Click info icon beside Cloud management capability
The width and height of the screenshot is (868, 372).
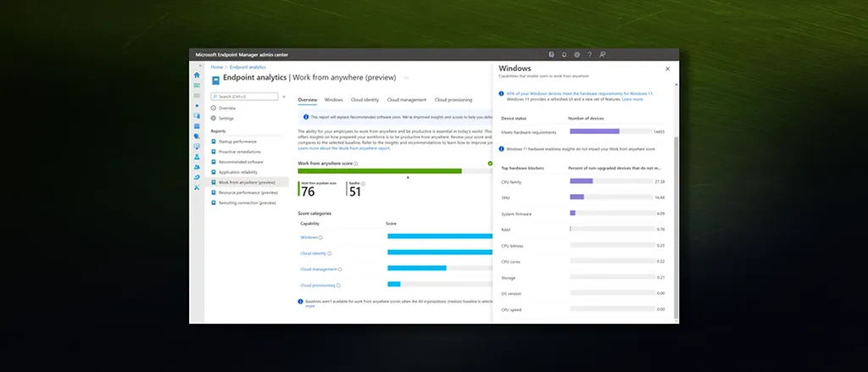(340, 269)
